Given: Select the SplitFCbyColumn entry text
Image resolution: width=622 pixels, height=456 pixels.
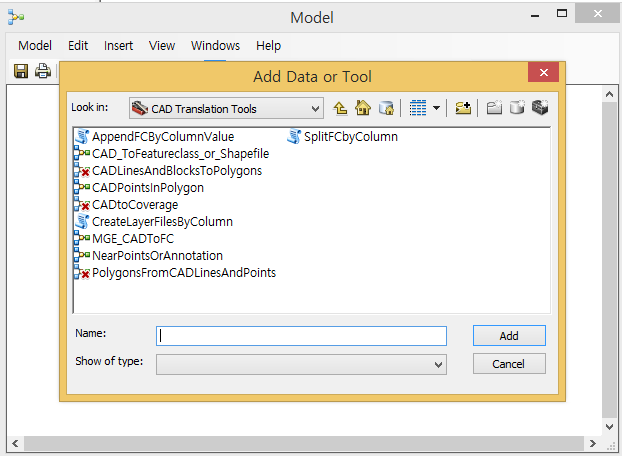Looking at the screenshot, I should coord(351,137).
